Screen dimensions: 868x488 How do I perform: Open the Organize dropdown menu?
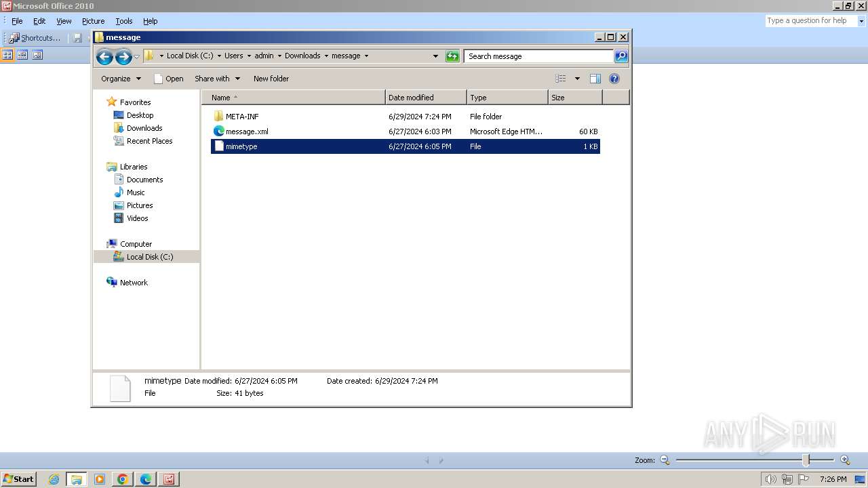tap(121, 79)
